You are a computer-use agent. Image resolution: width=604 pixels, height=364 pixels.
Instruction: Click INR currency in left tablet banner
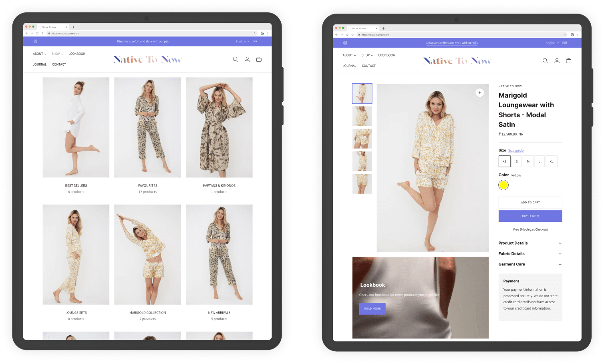tap(255, 41)
